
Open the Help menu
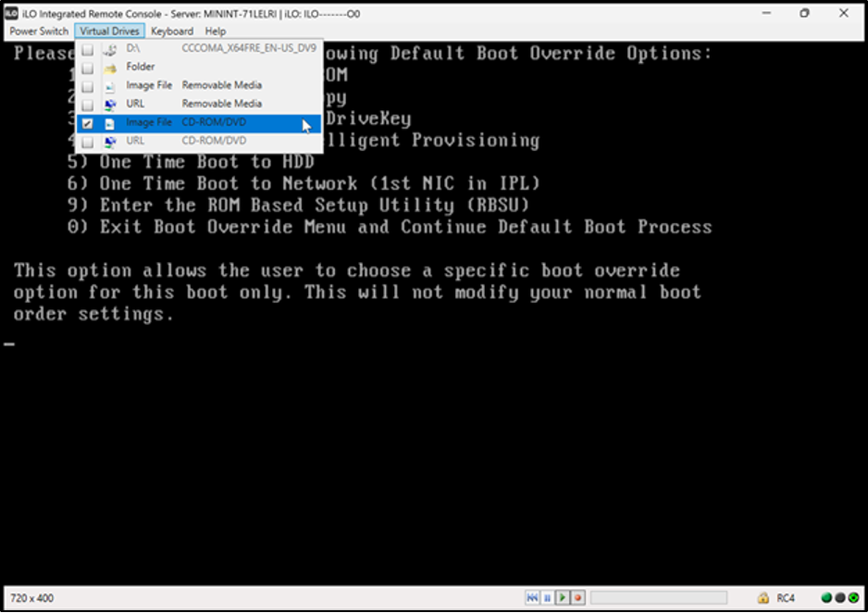point(216,31)
